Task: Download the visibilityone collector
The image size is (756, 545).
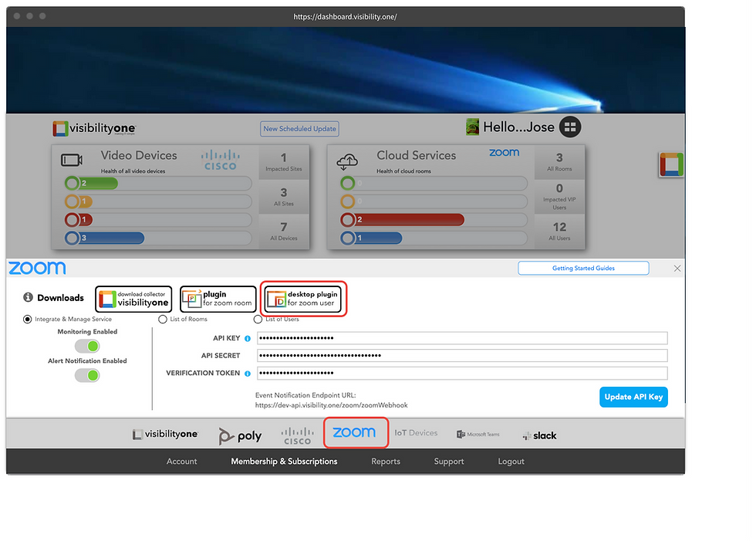Action: point(133,299)
